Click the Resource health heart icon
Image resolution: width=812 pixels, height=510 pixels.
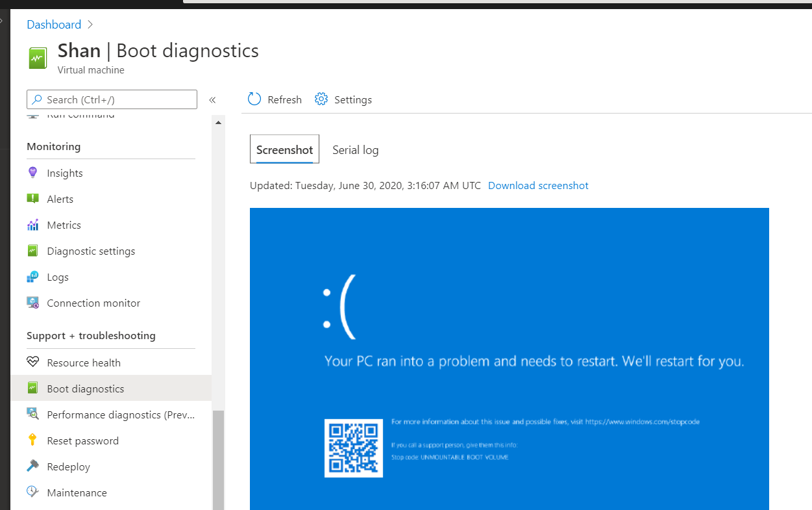click(x=32, y=363)
